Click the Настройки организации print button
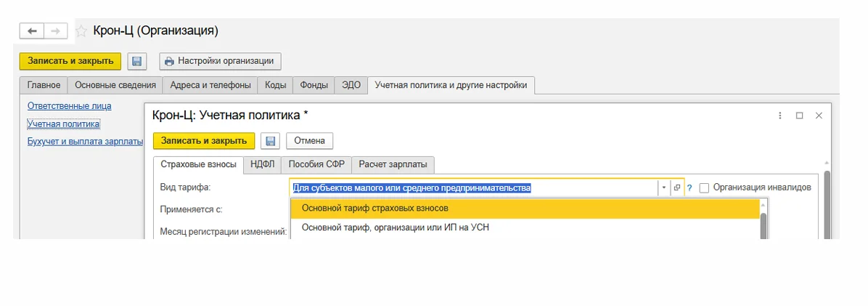Image resolution: width=868 pixels, height=306 pixels. click(220, 61)
